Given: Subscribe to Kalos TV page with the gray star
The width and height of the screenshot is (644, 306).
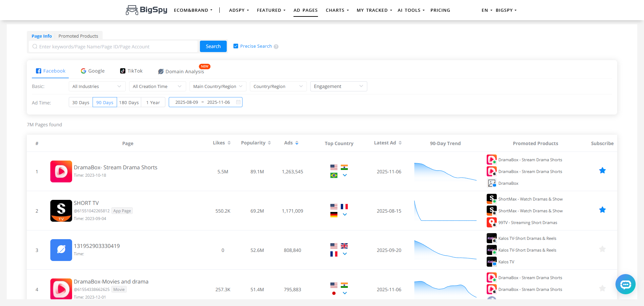Looking at the screenshot, I should (x=602, y=249).
